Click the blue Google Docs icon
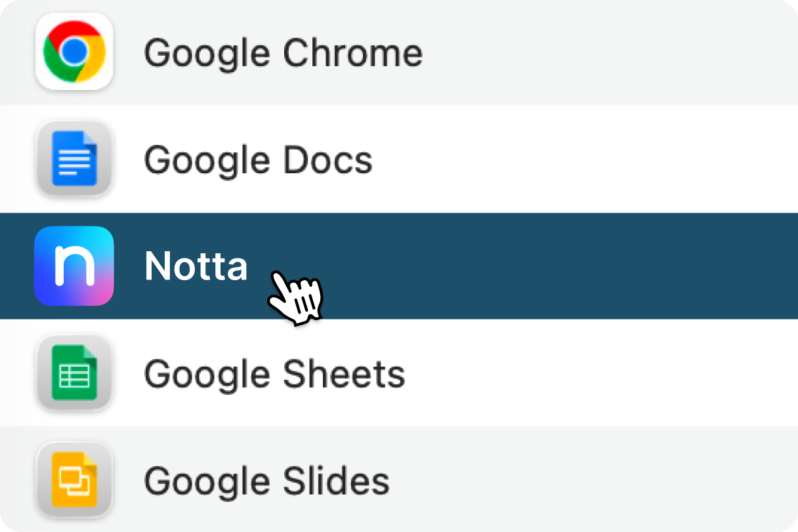798x532 pixels. pos(74,158)
